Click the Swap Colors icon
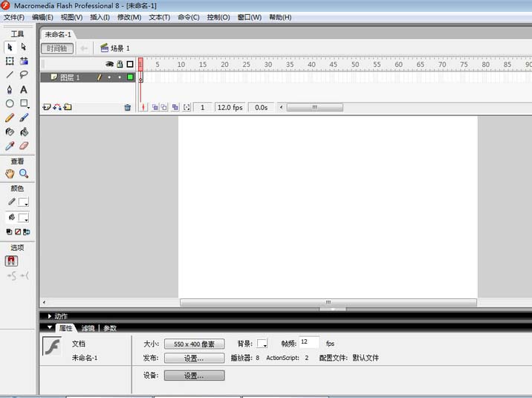Screen dimensions: 532x398 point(27,232)
